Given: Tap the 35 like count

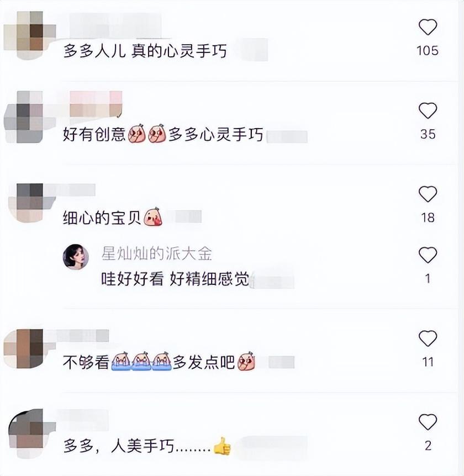Looking at the screenshot, I should (x=428, y=134).
